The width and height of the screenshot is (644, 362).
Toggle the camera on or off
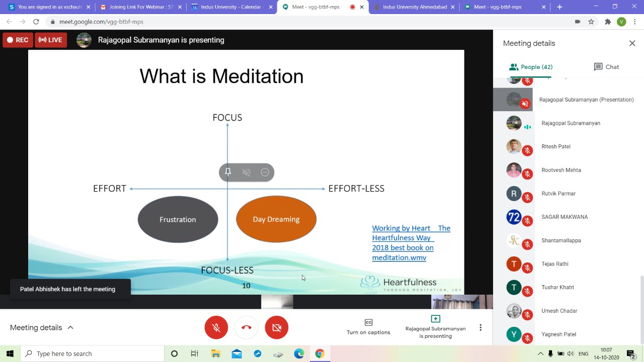click(x=277, y=327)
